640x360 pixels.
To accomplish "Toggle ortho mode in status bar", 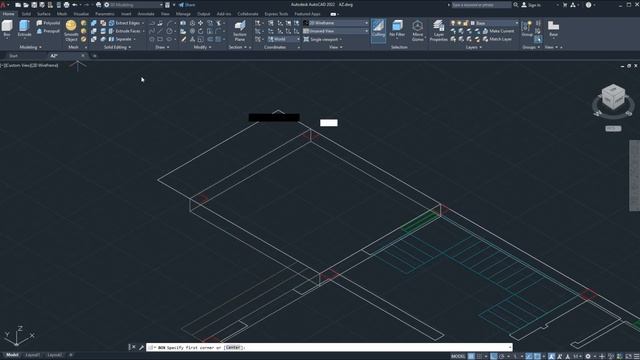I will tap(494, 356).
